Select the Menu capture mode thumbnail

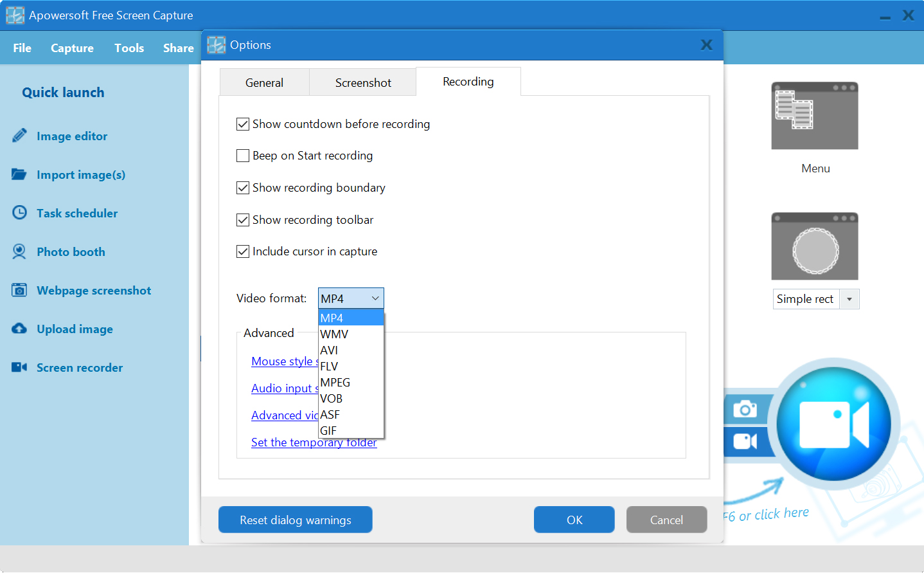(x=815, y=116)
